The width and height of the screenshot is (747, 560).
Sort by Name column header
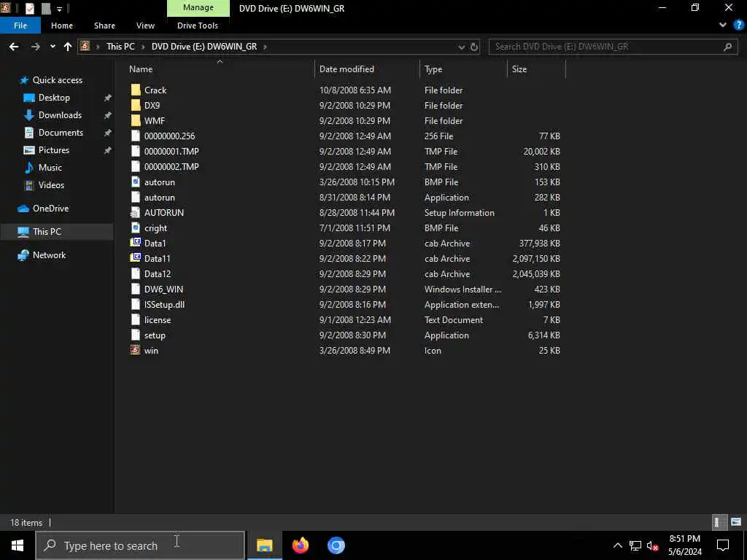[x=220, y=69]
